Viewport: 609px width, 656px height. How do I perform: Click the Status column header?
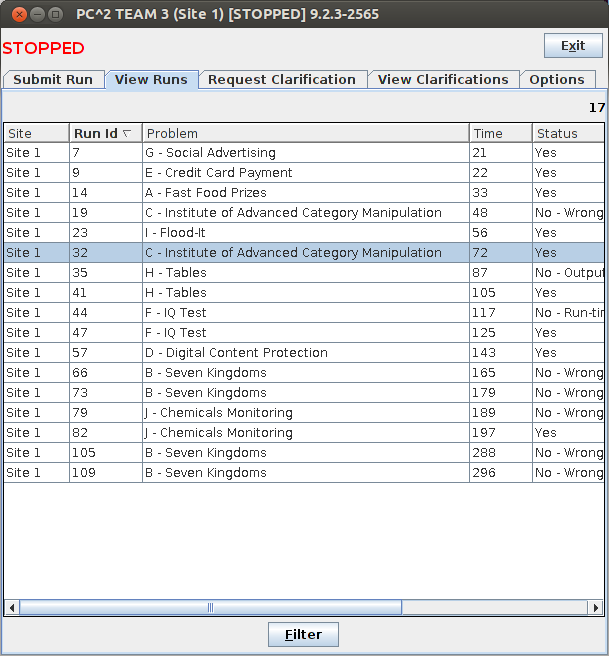567,133
